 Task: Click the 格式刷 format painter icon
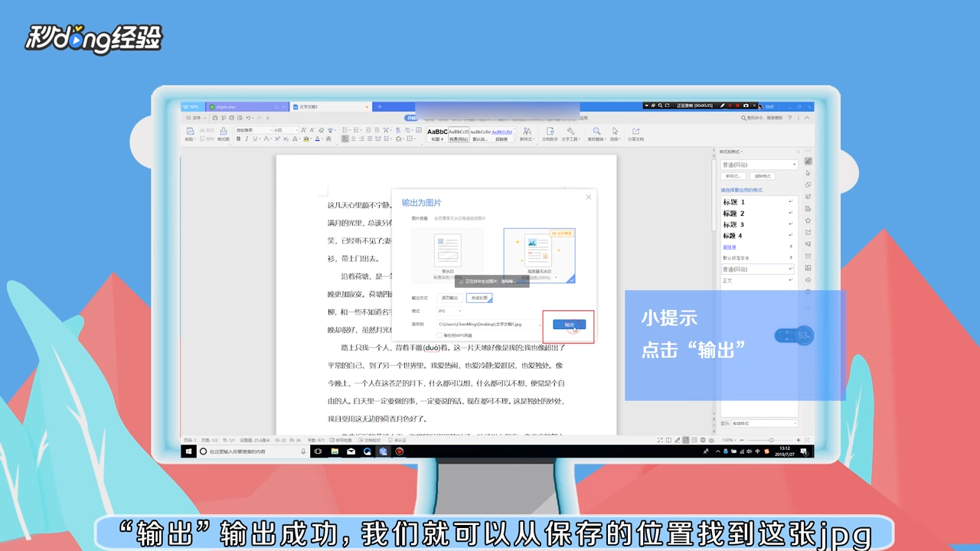[x=224, y=131]
